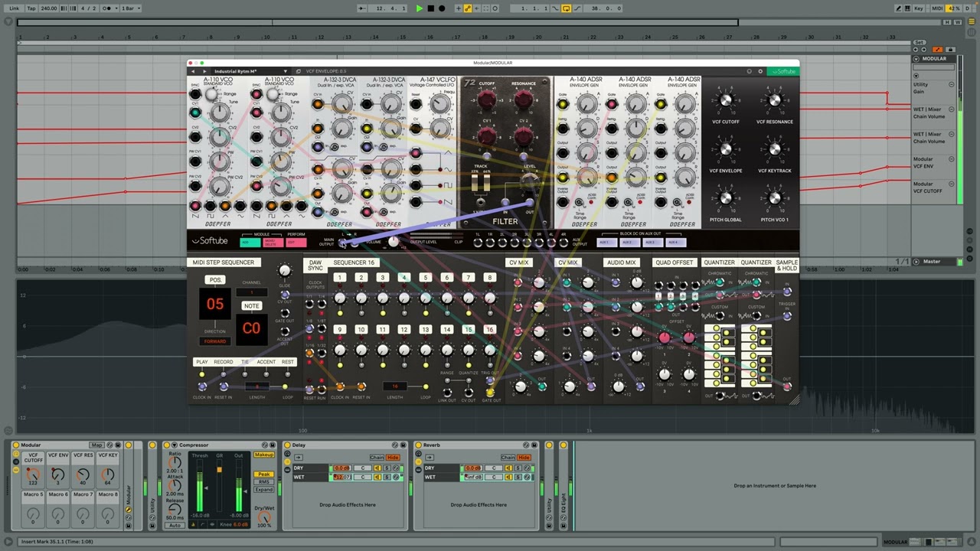Solo the Delay DRY chain
Viewport: 980px width, 551px height.
click(388, 468)
